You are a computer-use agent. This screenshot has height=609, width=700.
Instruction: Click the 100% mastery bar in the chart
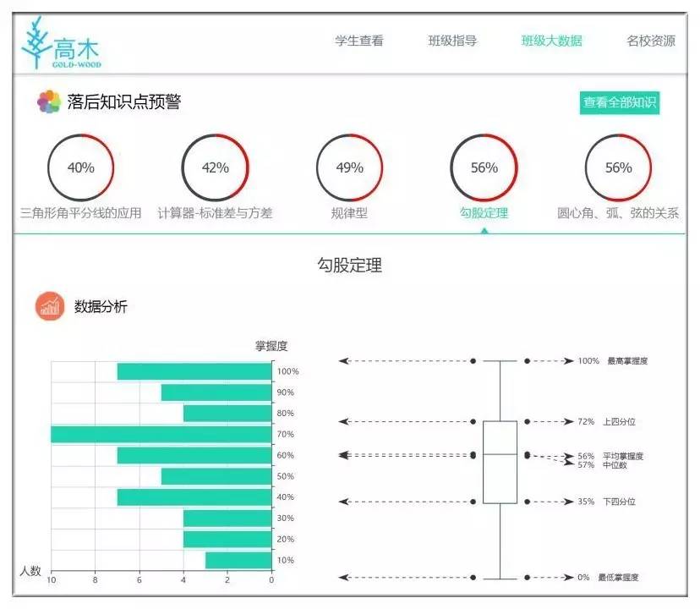[x=194, y=371]
